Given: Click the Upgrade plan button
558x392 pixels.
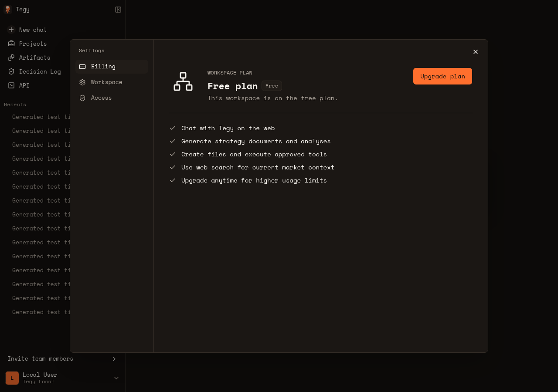Looking at the screenshot, I should coord(442,76).
